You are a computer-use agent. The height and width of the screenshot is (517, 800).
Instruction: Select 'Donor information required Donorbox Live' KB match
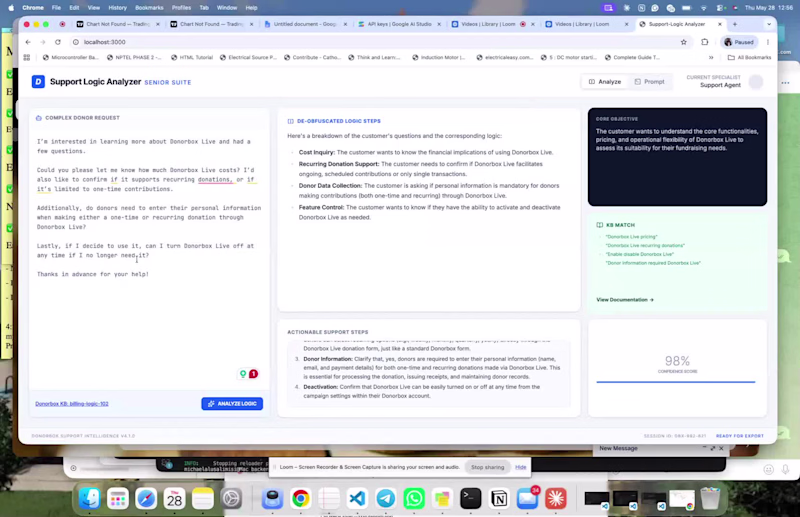pyautogui.click(x=653, y=263)
